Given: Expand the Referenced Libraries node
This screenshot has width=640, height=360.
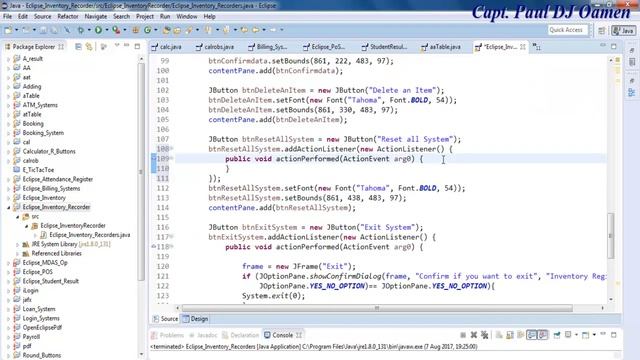Looking at the screenshot, I should coord(18,253).
